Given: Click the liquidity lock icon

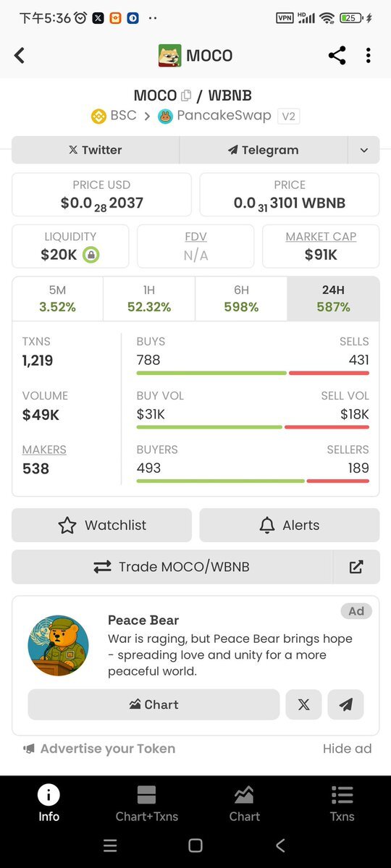Looking at the screenshot, I should coord(91,255).
